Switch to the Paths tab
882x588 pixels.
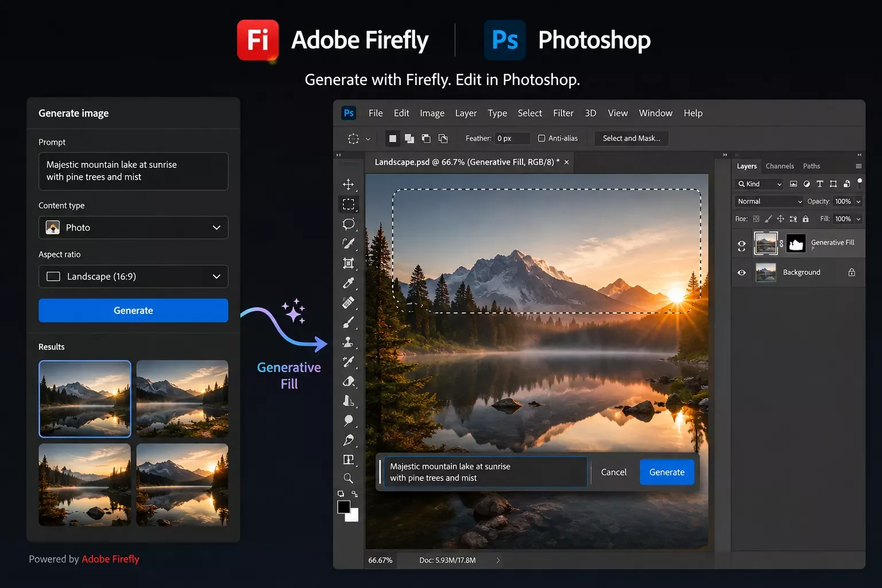tap(811, 166)
